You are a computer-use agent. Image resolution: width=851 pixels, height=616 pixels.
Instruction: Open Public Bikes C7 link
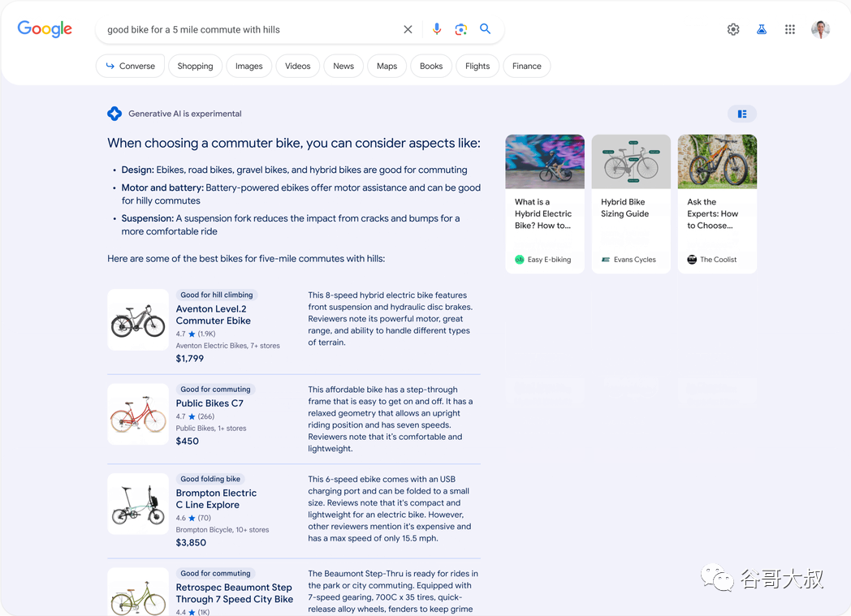click(x=210, y=403)
